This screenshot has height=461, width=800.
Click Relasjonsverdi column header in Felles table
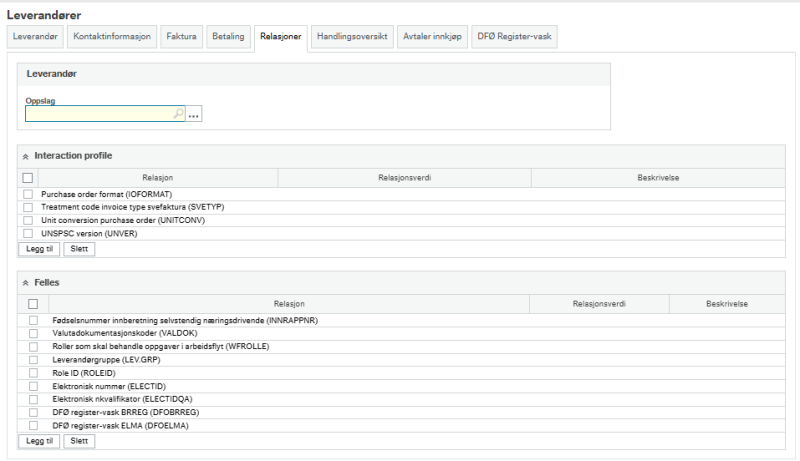click(599, 304)
